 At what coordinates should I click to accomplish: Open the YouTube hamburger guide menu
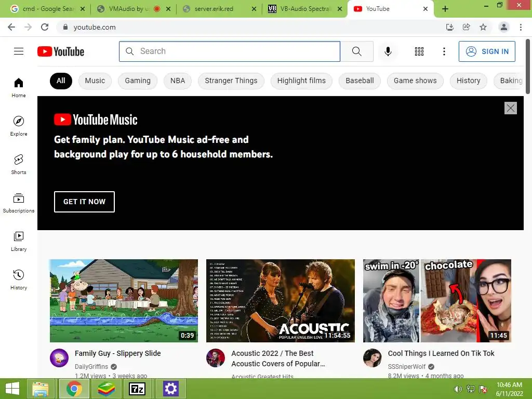tap(19, 51)
